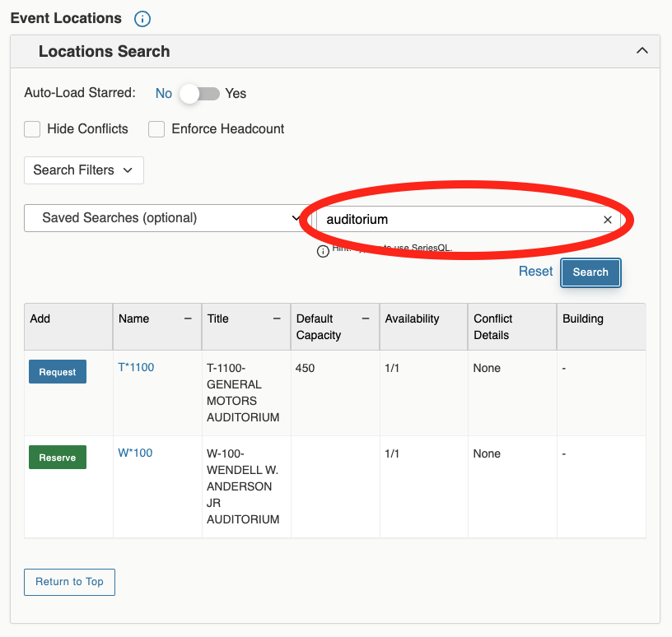Collapse the Name column
Viewport: 672px width, 637px height.
(188, 318)
